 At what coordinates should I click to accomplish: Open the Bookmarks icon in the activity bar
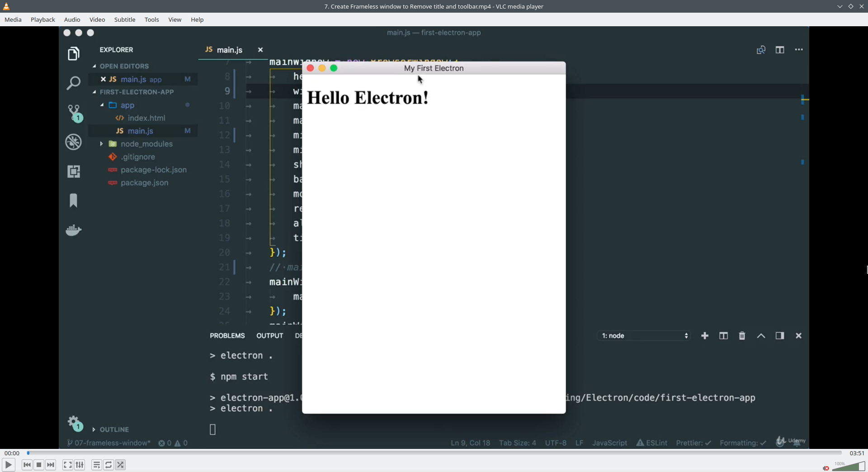pyautogui.click(x=73, y=200)
